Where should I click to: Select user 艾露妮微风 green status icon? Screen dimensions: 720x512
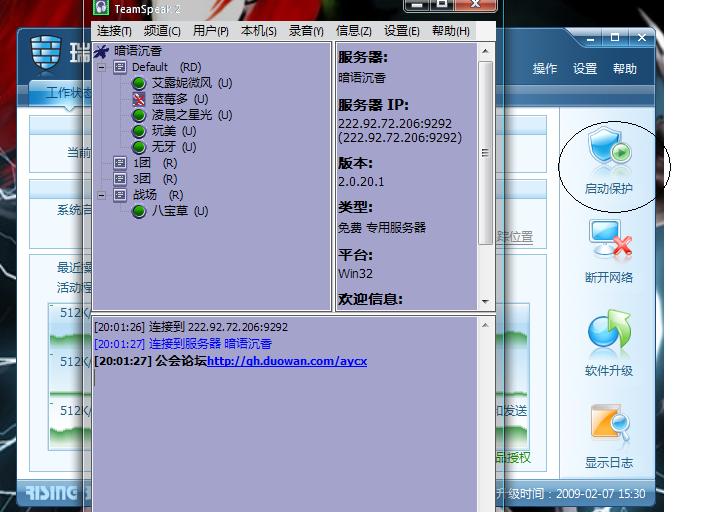coord(139,83)
